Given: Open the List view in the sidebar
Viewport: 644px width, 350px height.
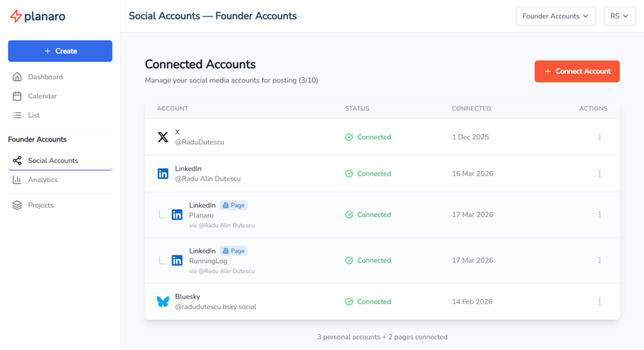Looking at the screenshot, I should pyautogui.click(x=60, y=115).
